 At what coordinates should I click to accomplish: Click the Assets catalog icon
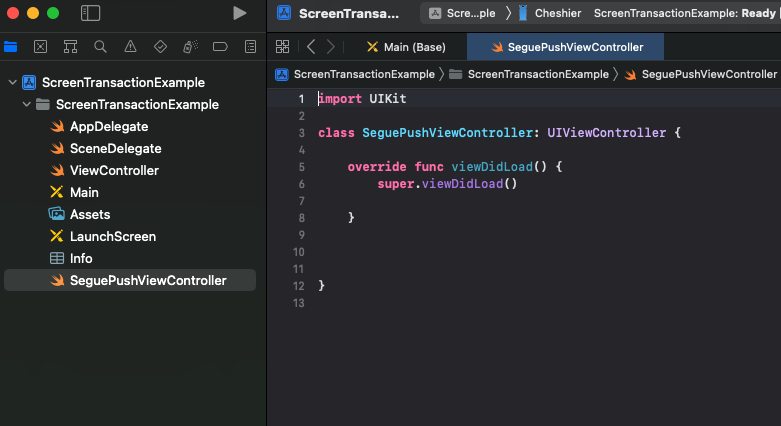(57, 214)
